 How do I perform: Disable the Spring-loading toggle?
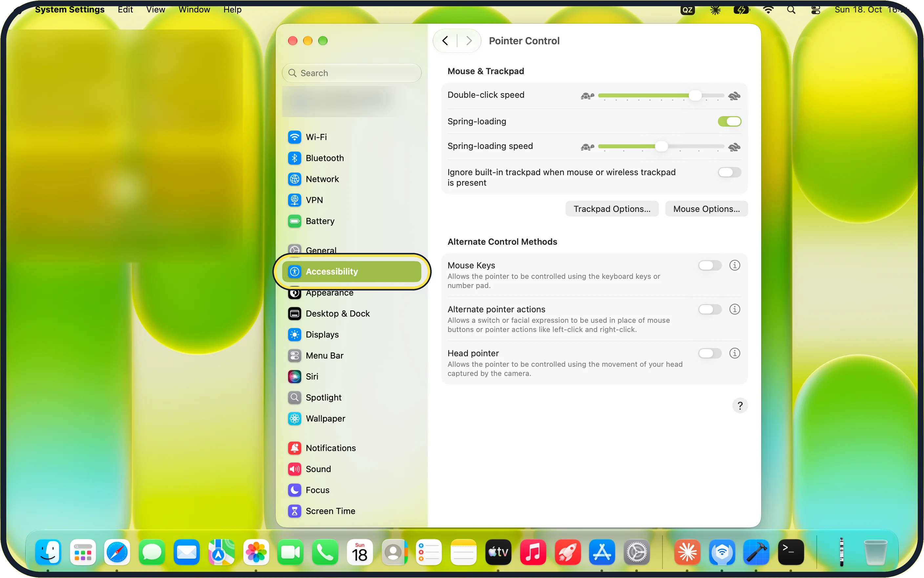coord(729,122)
